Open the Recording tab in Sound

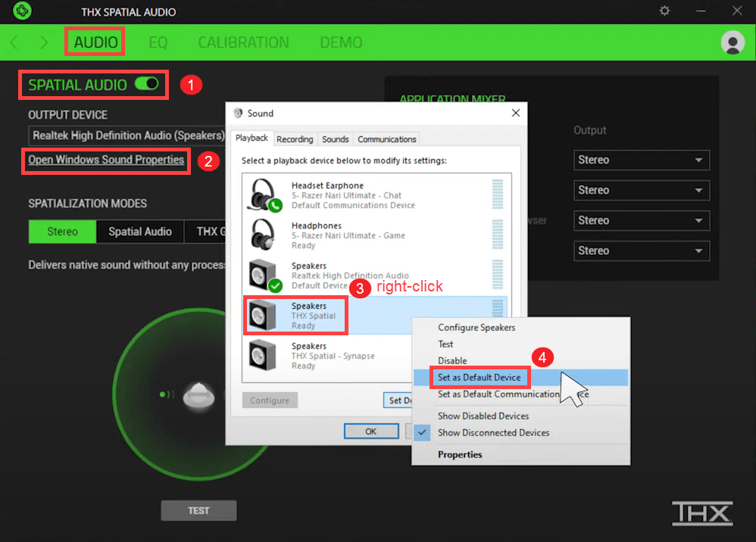point(295,139)
